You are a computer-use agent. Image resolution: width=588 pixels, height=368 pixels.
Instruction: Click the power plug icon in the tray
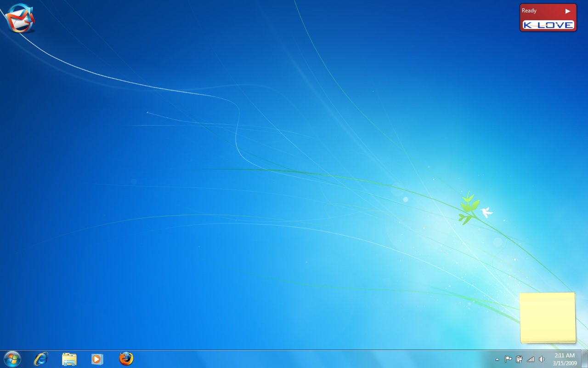(519, 359)
